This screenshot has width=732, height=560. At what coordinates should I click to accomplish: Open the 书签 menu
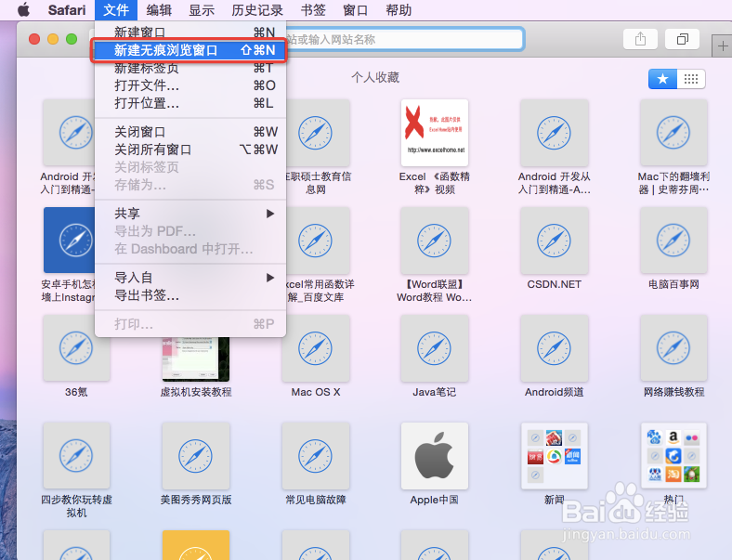[x=313, y=10]
